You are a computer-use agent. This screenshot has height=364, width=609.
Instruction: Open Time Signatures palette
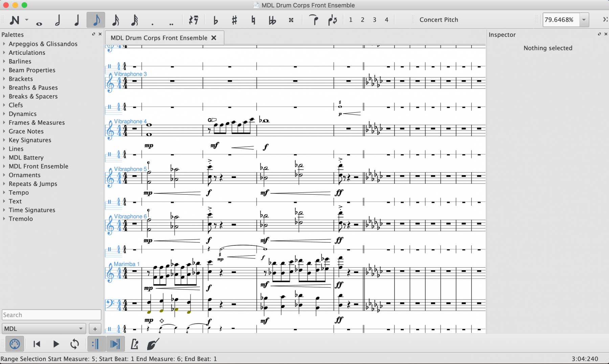(32, 210)
